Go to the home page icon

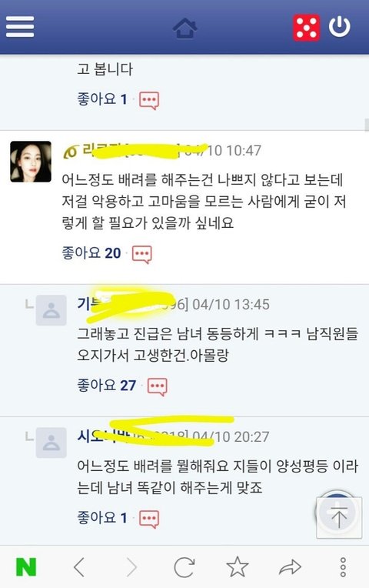pos(185,28)
